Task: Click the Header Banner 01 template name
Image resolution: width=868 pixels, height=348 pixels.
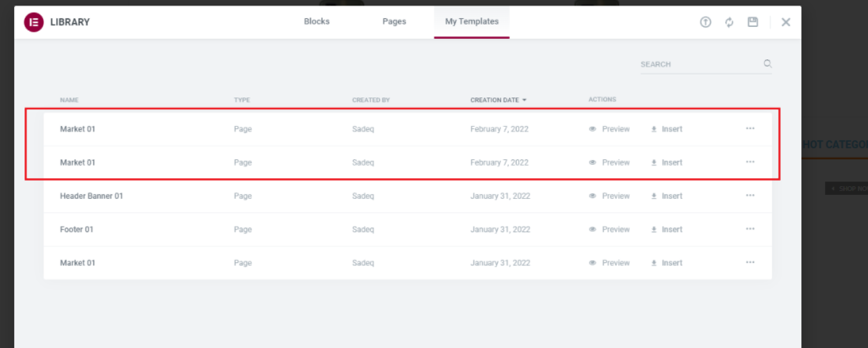Action: [x=91, y=196]
